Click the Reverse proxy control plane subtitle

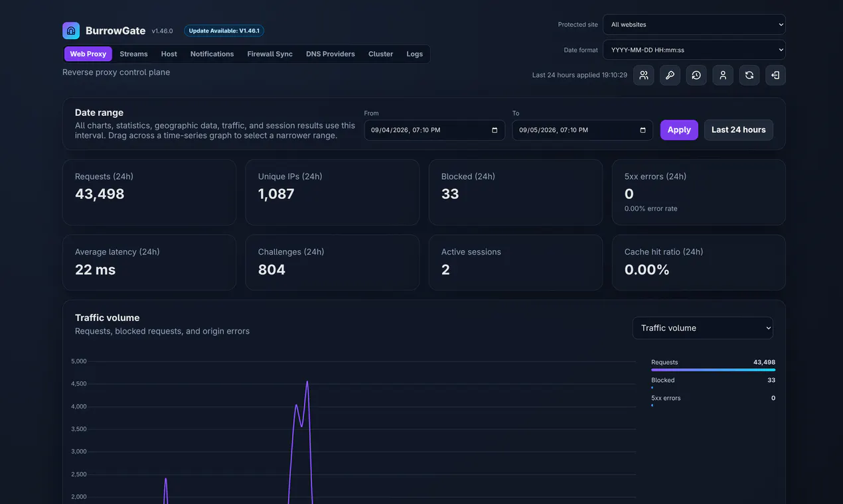point(116,72)
